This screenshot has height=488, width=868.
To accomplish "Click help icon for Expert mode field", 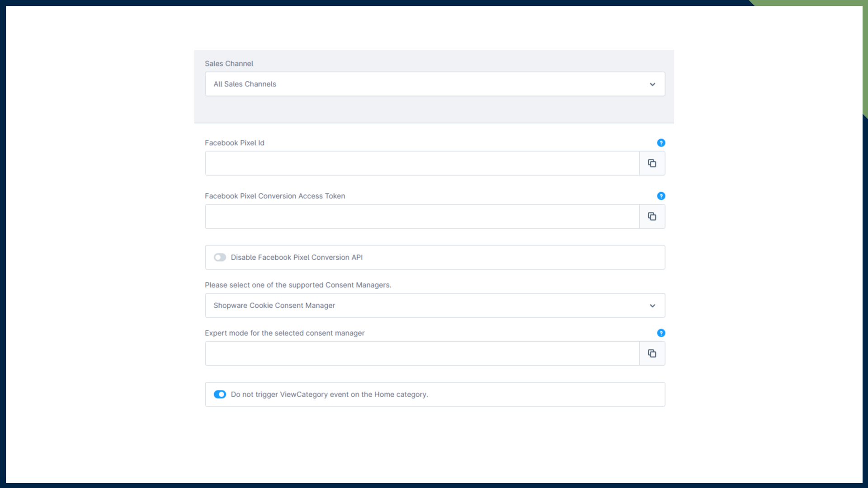I will point(661,333).
